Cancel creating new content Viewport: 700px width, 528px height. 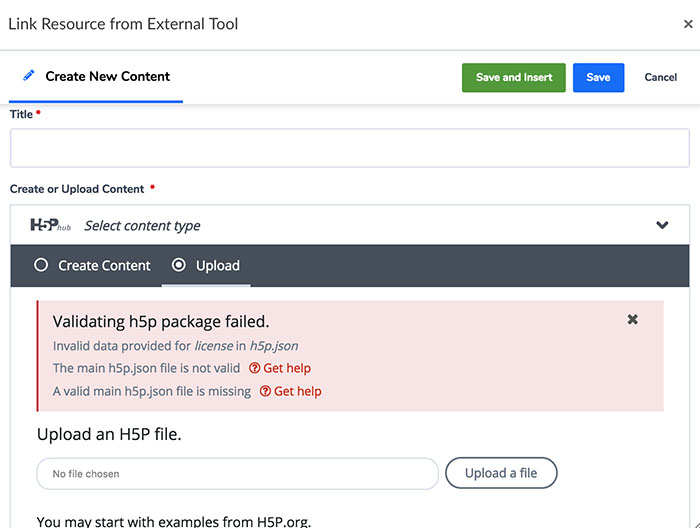pyautogui.click(x=661, y=77)
